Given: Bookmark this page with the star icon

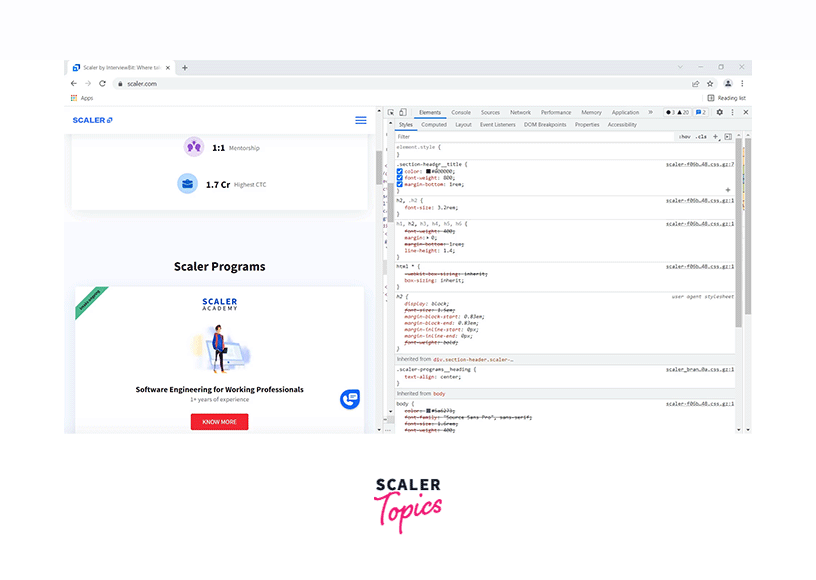Looking at the screenshot, I should (x=710, y=84).
